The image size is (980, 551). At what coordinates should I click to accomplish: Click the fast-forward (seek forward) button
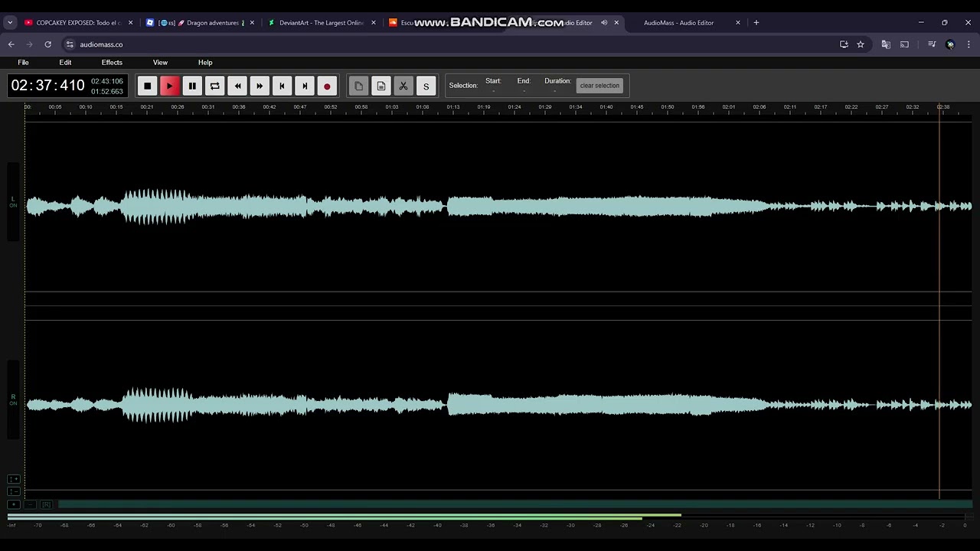click(x=260, y=86)
